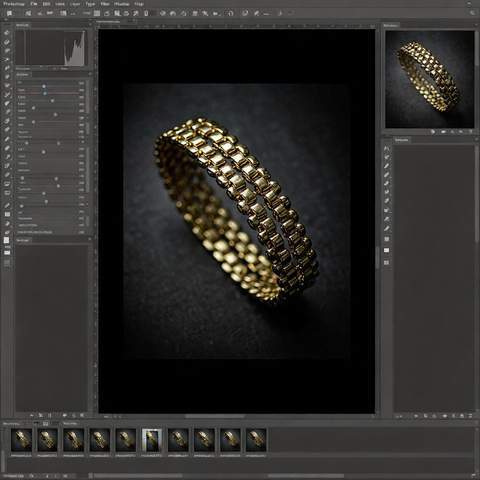
Task: Open the Filter menu
Action: [105, 4]
